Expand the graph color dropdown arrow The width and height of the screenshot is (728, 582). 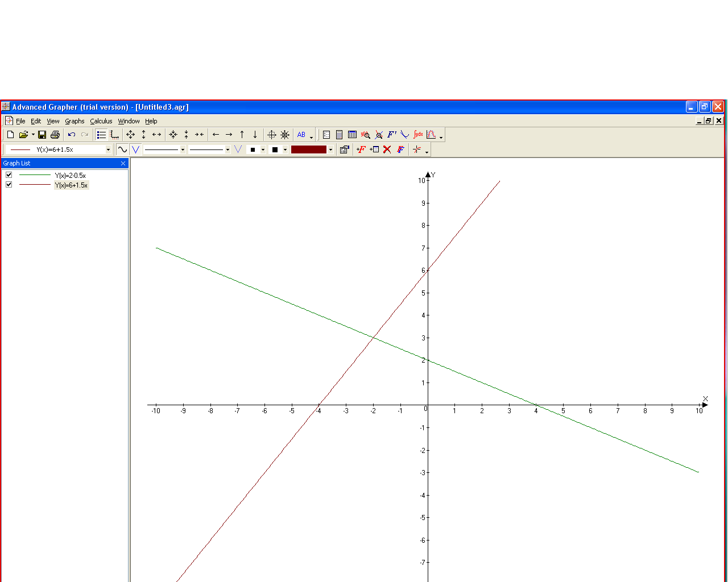(330, 149)
